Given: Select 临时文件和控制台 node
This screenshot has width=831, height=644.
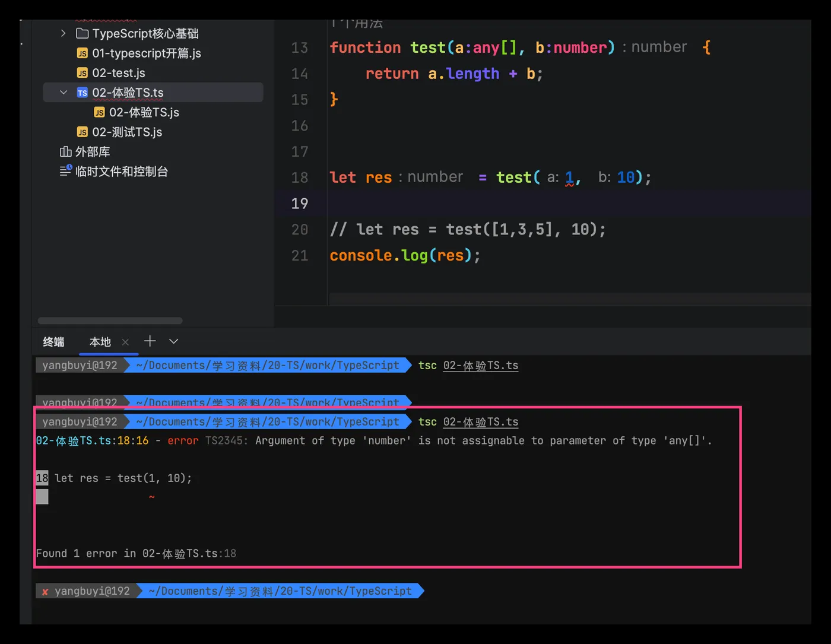Looking at the screenshot, I should 122,171.
